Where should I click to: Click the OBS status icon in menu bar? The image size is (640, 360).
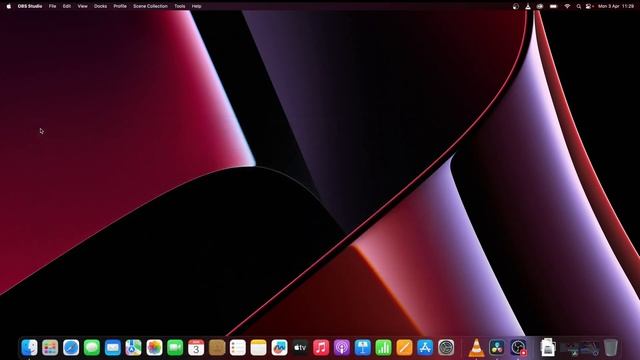tap(516, 6)
